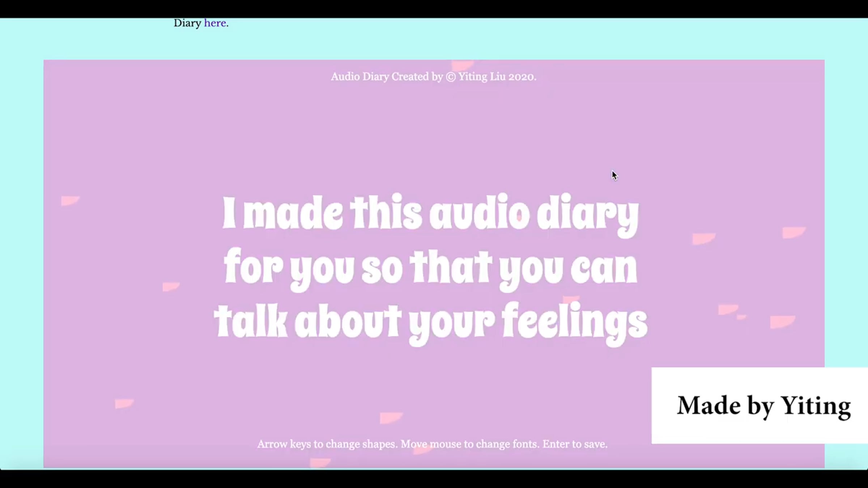The image size is (868, 488).
Task: Click the copyright symbol before Yiting Liu
Action: 451,77
